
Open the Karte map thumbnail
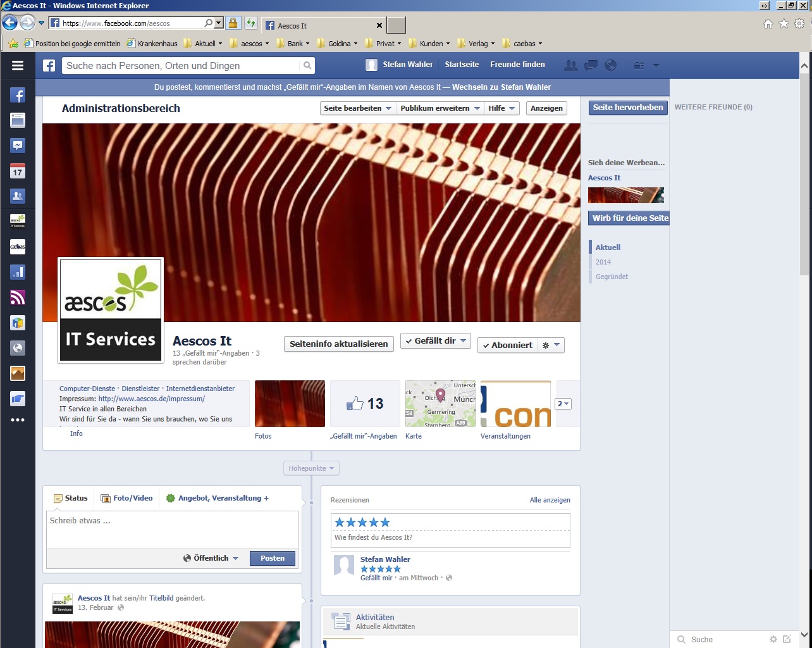440,404
